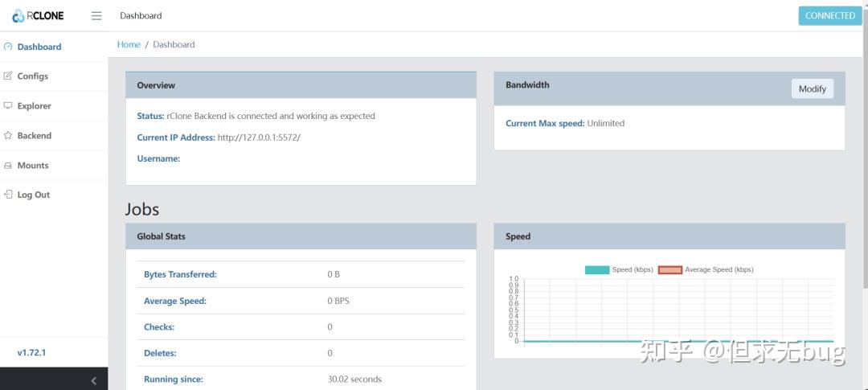The image size is (868, 390).
Task: Click the Bandwidth panel title
Action: (x=527, y=84)
